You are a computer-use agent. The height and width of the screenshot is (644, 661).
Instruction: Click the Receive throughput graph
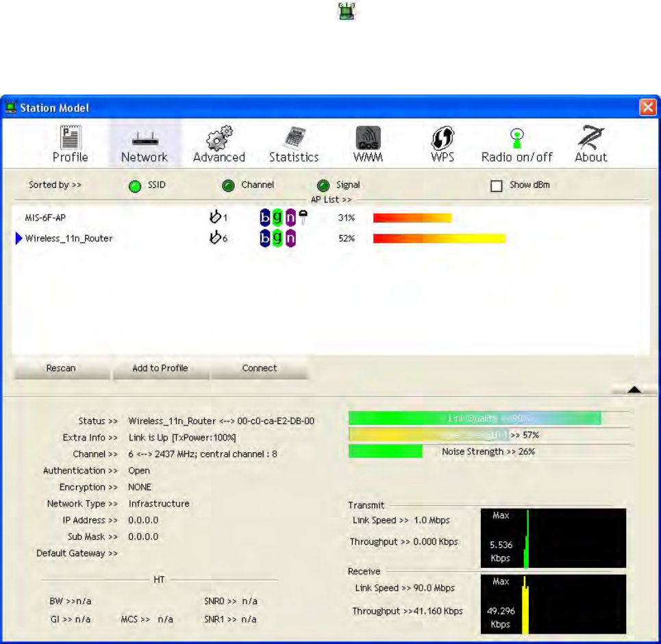[x=553, y=604]
